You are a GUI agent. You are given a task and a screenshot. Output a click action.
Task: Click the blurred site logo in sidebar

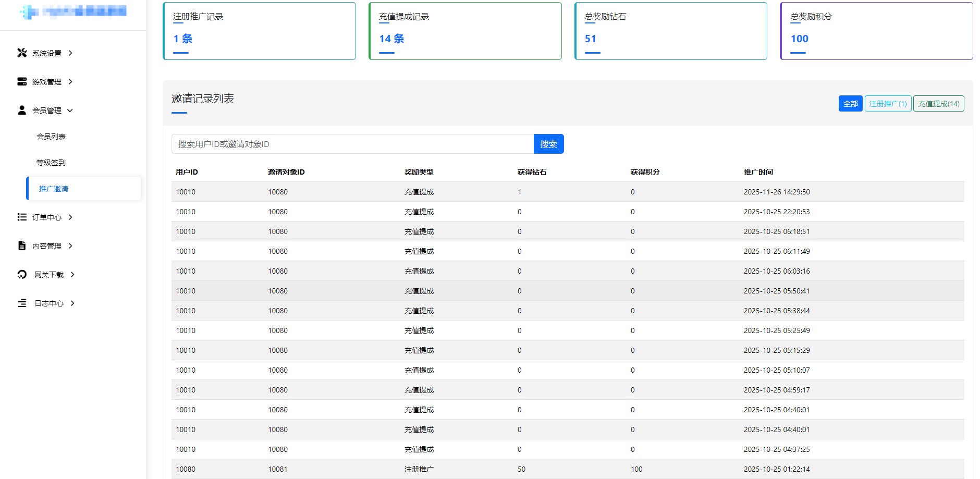(x=73, y=11)
